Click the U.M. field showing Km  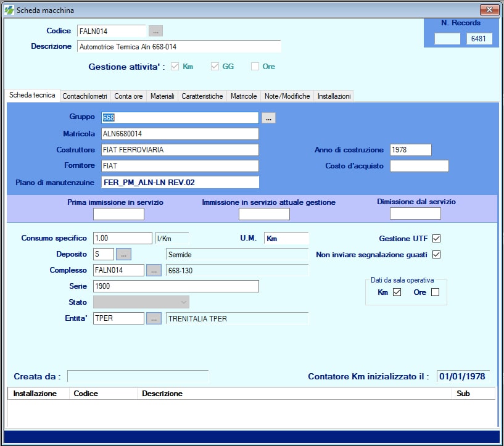tap(286, 239)
